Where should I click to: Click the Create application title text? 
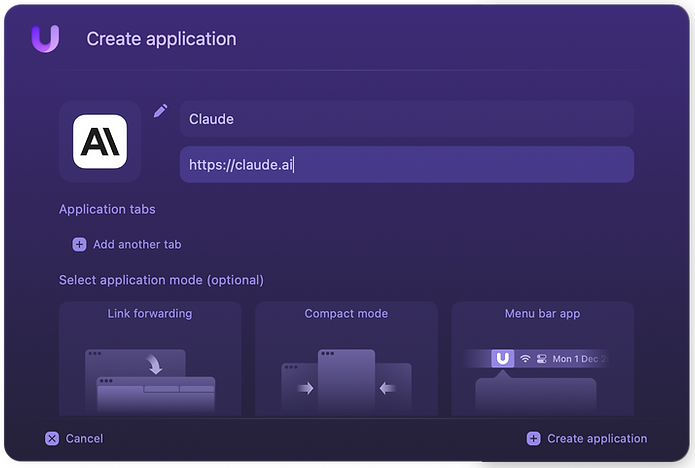pos(161,39)
